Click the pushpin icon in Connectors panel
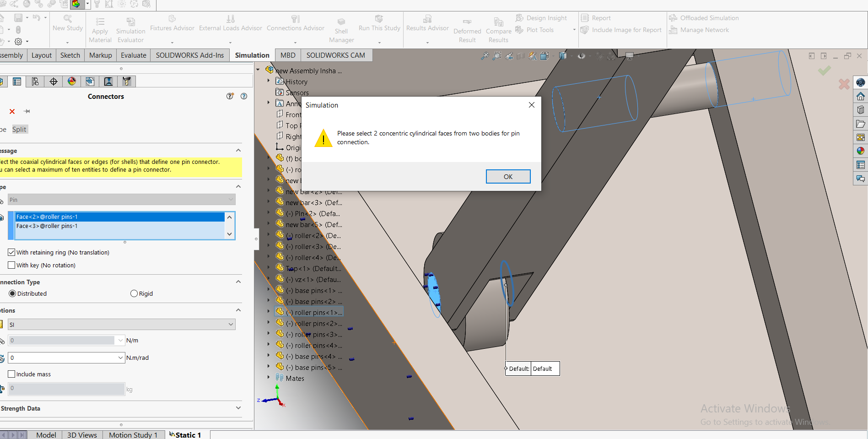This screenshot has width=868, height=439. pyautogui.click(x=27, y=111)
